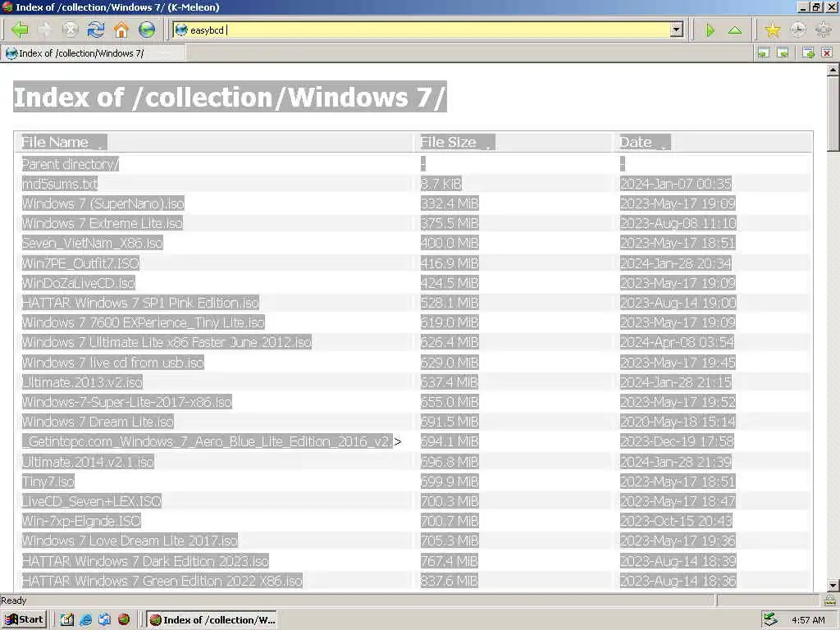Open preferences with the gear icon
840x630 pixels.
coord(824,30)
